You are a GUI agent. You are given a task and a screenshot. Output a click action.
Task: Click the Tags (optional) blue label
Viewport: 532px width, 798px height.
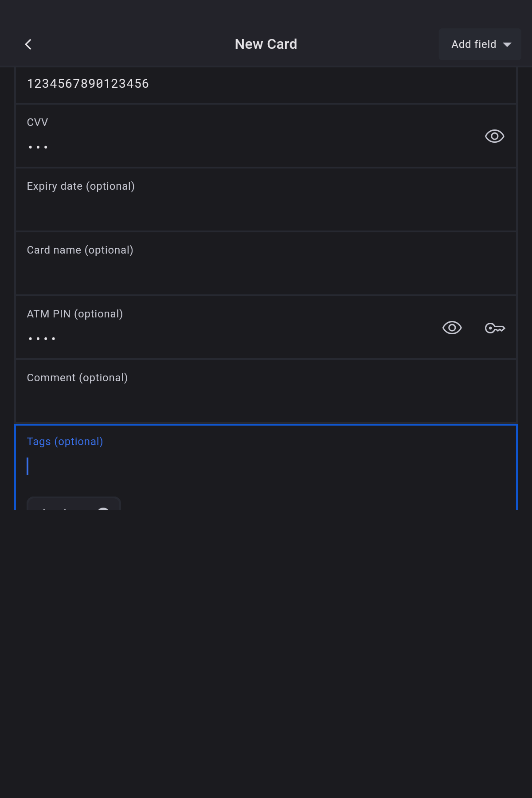pos(65,442)
